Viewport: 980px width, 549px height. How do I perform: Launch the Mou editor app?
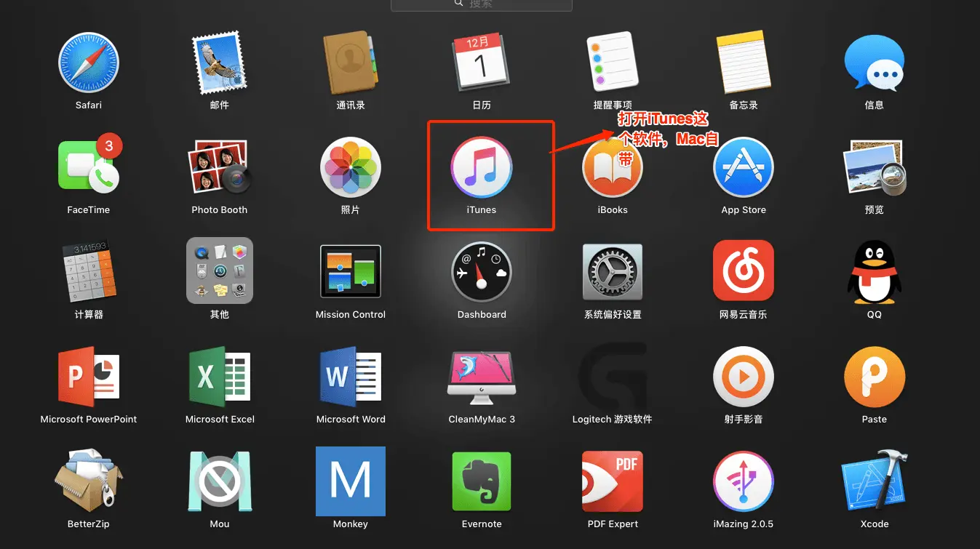tap(220, 481)
